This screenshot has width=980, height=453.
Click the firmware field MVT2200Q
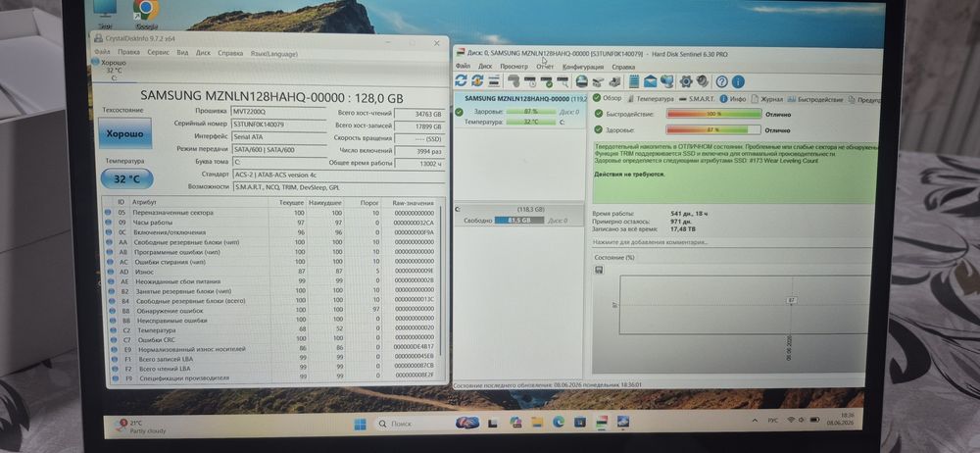tap(279, 111)
